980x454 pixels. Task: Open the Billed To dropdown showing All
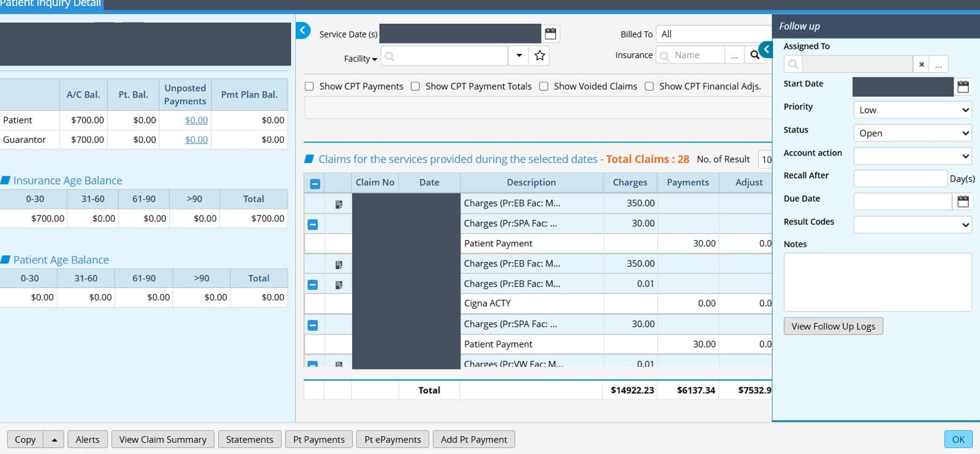coord(714,34)
